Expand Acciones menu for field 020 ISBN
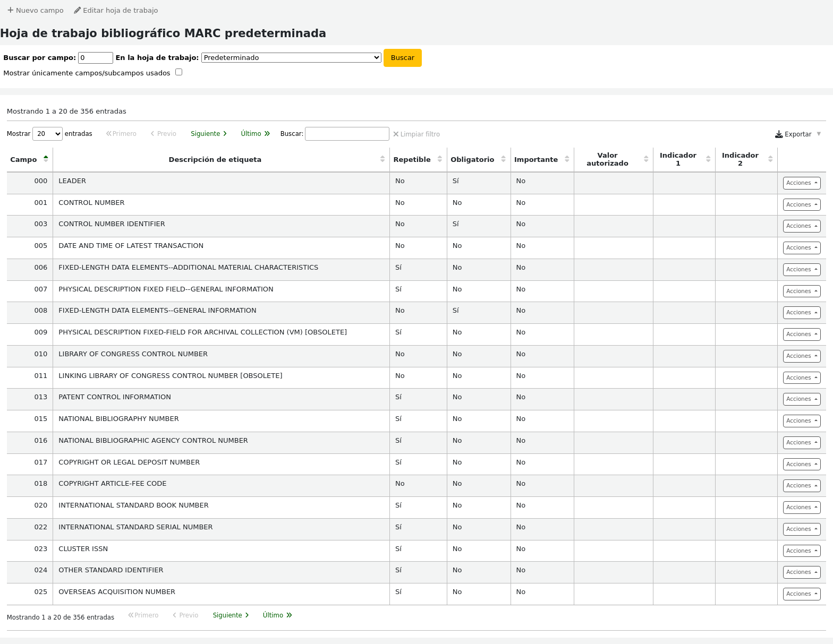 coord(802,508)
